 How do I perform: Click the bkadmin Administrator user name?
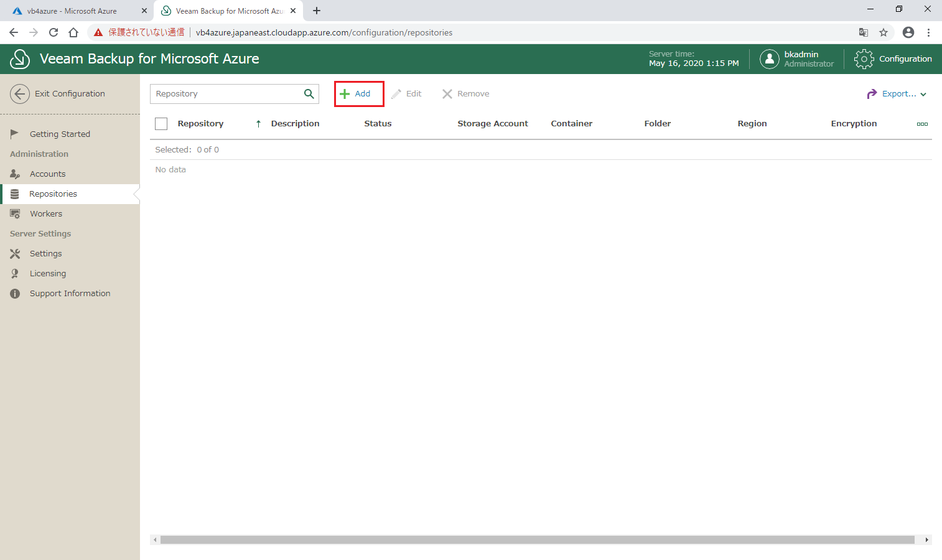809,59
